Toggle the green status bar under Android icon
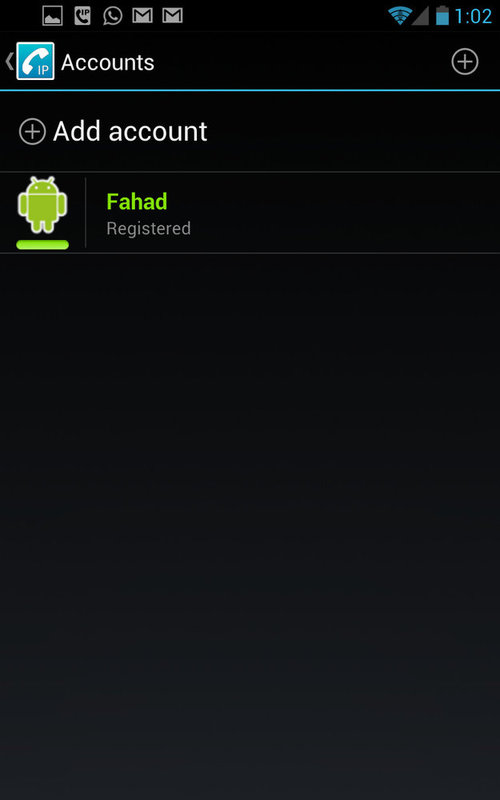 (x=42, y=244)
